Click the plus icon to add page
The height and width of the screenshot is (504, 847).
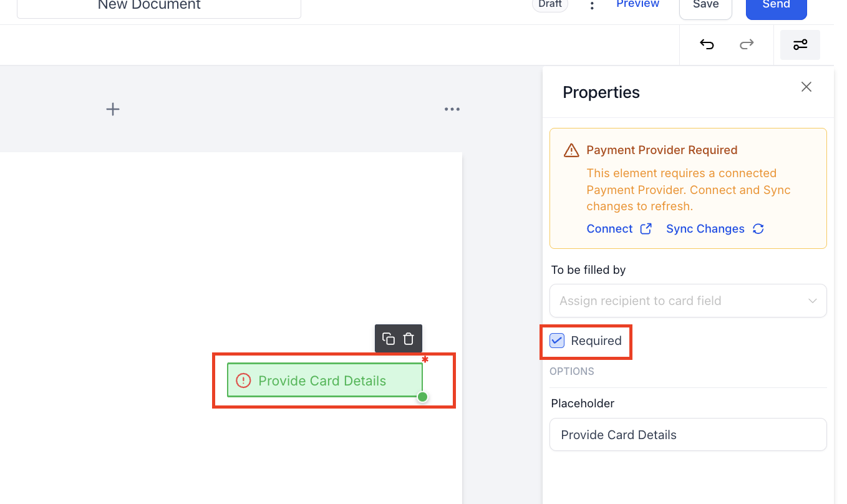pyautogui.click(x=112, y=110)
